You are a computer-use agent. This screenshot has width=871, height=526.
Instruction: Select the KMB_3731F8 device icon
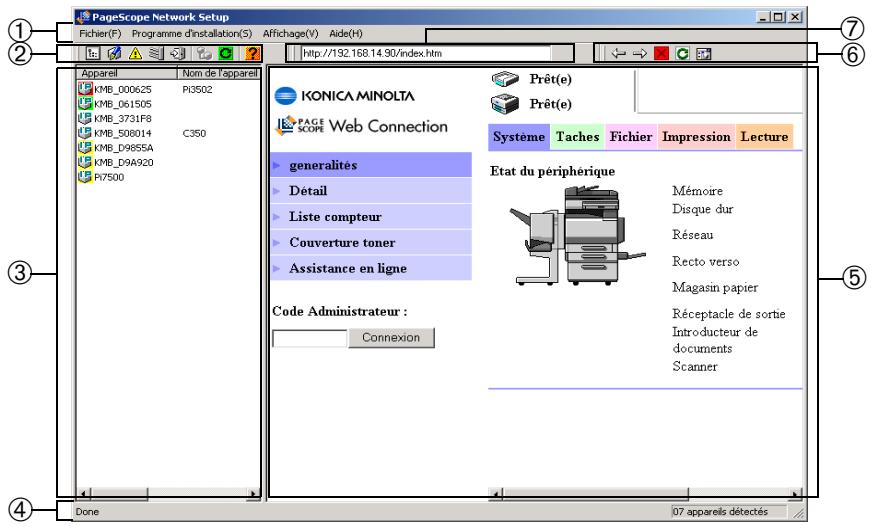click(84, 118)
